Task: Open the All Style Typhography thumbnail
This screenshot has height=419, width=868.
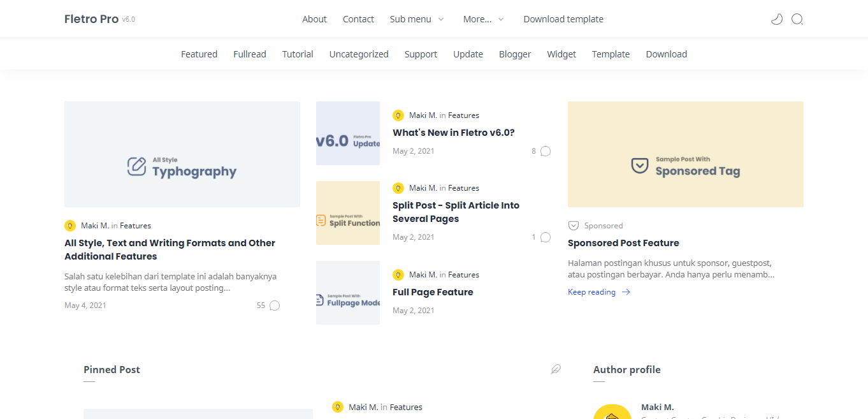Action: [182, 154]
